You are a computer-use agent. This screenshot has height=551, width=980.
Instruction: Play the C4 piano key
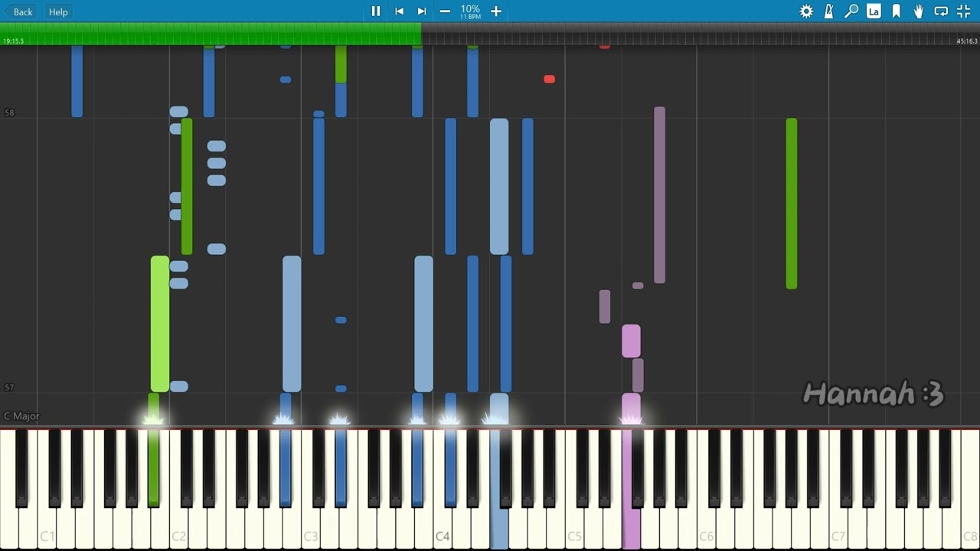tap(443, 528)
